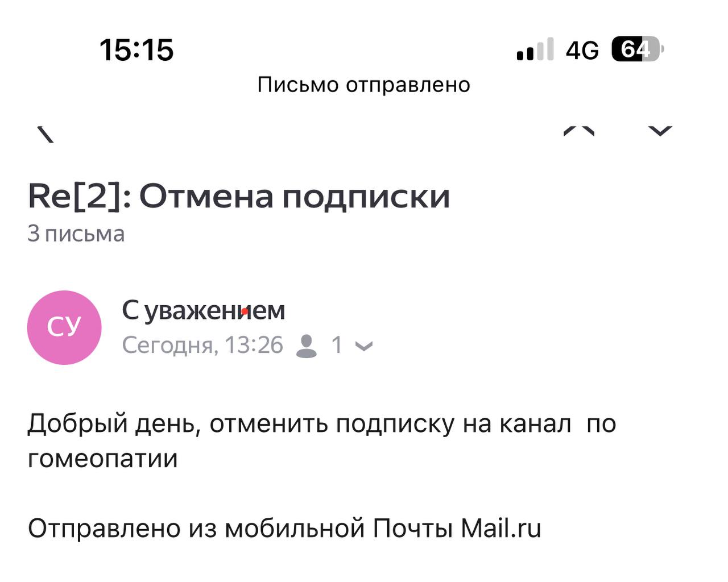Tap the subject 'Re[2]: Отмена подписки'
The image size is (728, 582).
click(239, 197)
